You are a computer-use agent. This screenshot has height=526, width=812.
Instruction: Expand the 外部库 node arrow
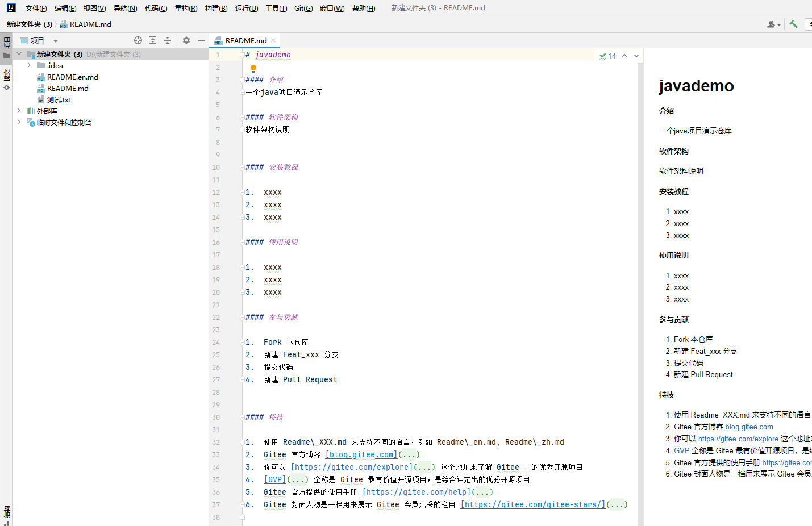19,111
